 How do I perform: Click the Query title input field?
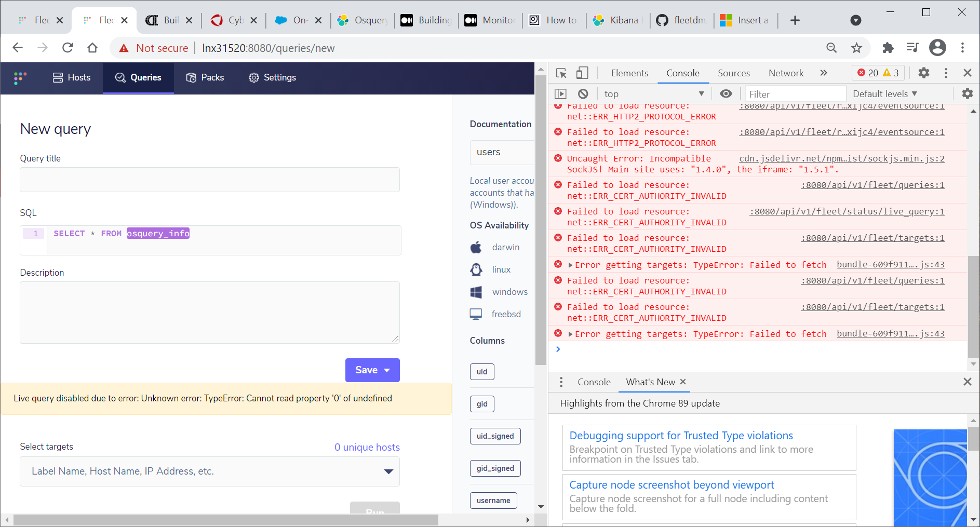click(210, 180)
